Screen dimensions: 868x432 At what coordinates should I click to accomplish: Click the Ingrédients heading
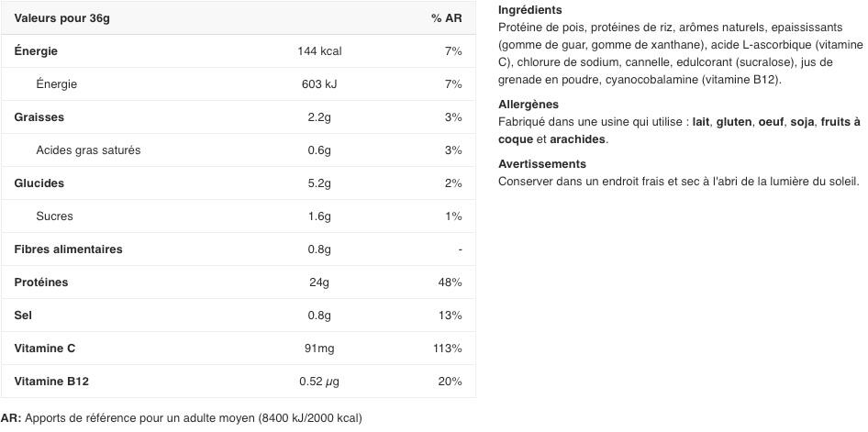pyautogui.click(x=529, y=10)
